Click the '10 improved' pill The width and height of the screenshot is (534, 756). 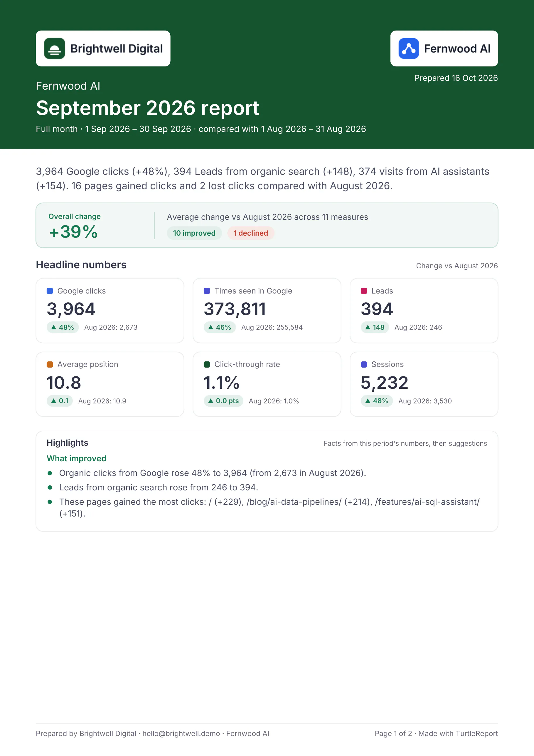(x=194, y=233)
